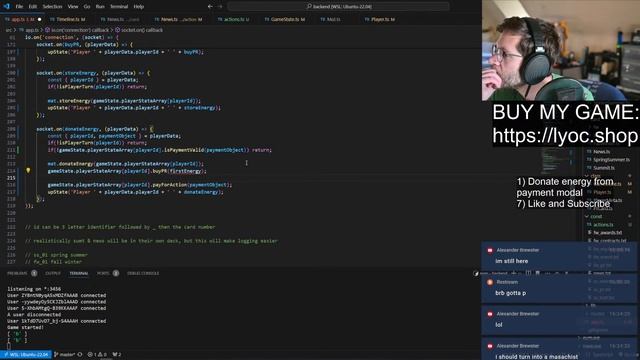Click app.ts in the breadcrumb path
Viewport: 640px width, 360px height.
(x=31, y=30)
